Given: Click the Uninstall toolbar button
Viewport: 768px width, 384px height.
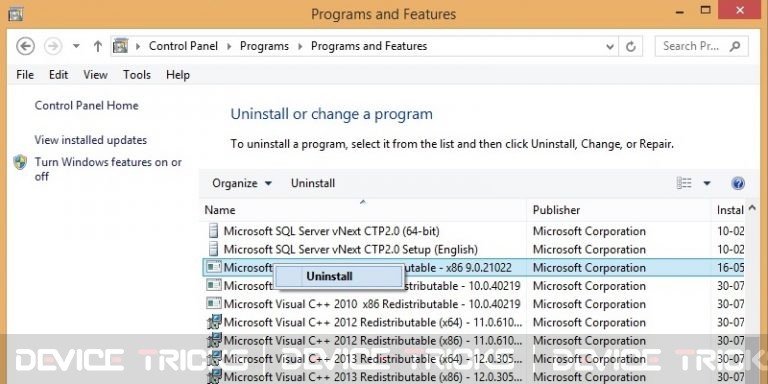Looking at the screenshot, I should tap(313, 183).
